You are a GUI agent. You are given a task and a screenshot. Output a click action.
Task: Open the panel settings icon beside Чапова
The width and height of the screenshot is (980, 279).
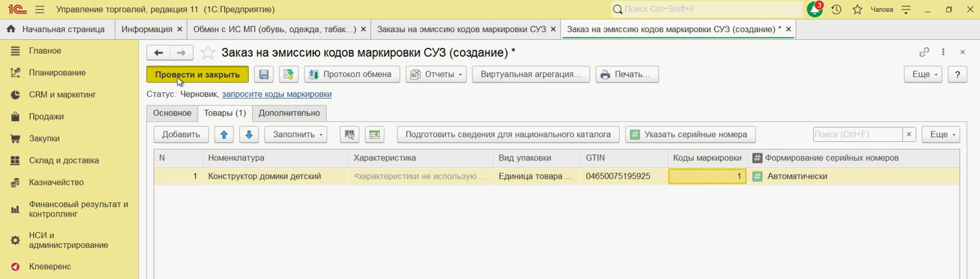pyautogui.click(x=906, y=9)
